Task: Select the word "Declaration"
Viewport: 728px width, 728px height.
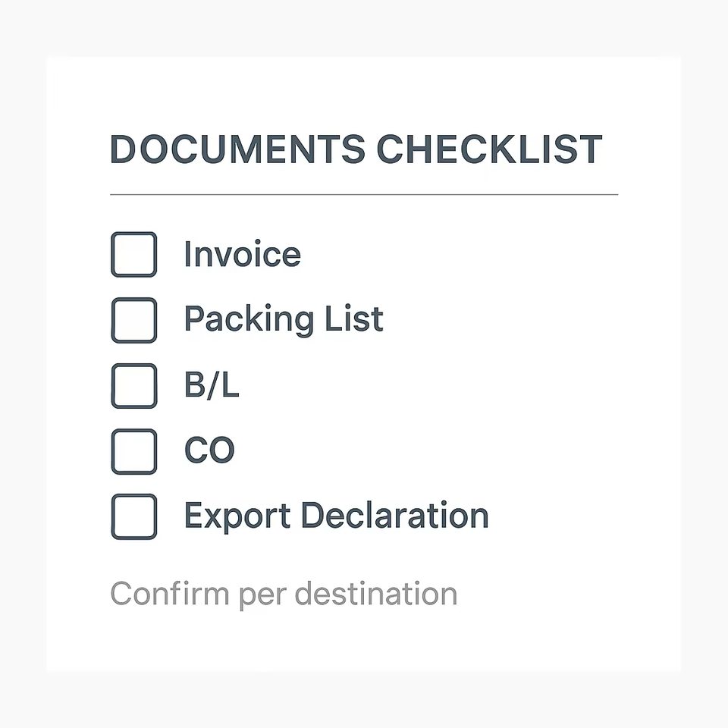Action: 394,516
